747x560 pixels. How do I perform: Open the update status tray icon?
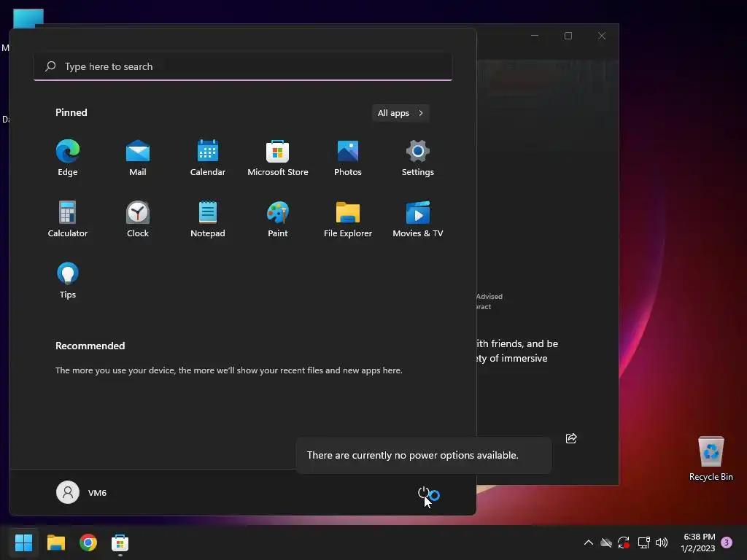pos(624,542)
